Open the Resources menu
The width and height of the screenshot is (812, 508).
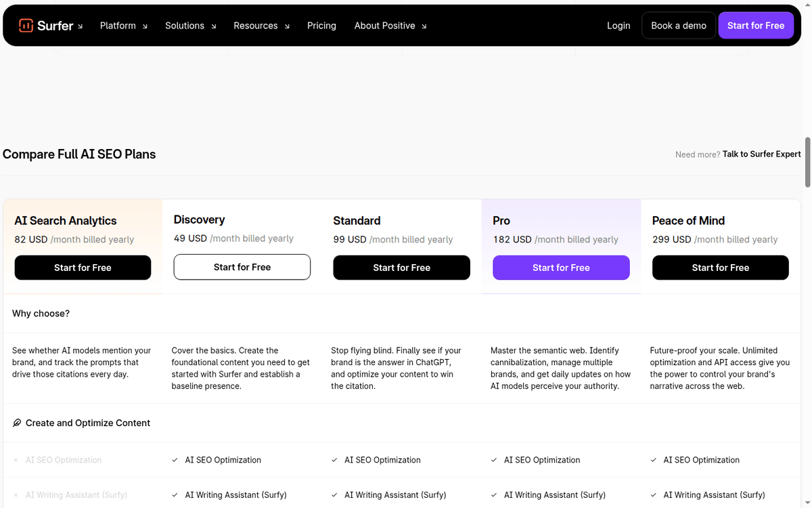click(x=262, y=26)
